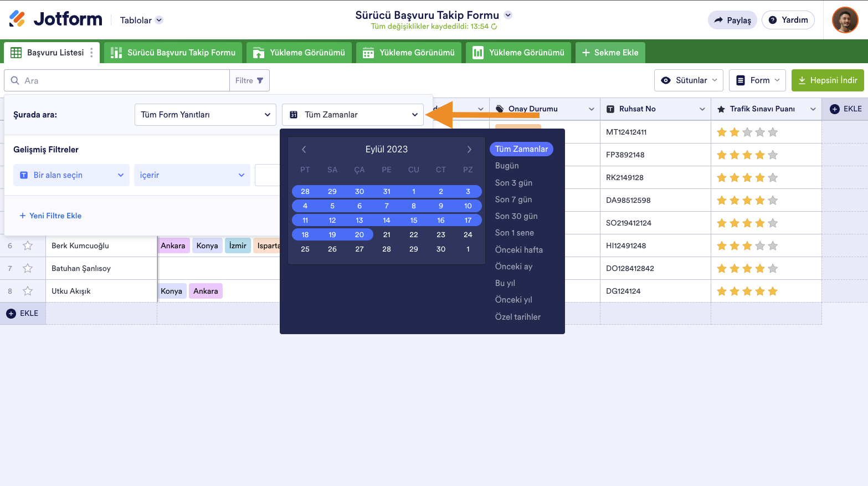The width and height of the screenshot is (868, 486).
Task: Select Son 7 gün preset
Action: (x=513, y=199)
